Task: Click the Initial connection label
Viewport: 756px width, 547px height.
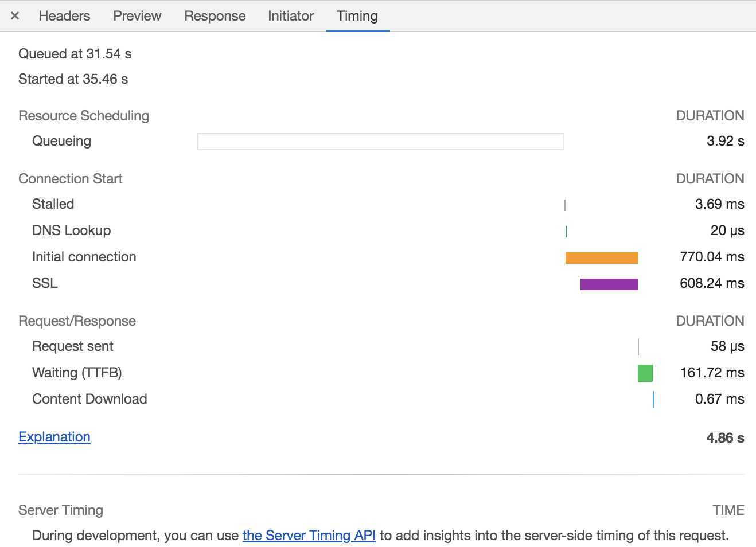Action: [x=84, y=257]
